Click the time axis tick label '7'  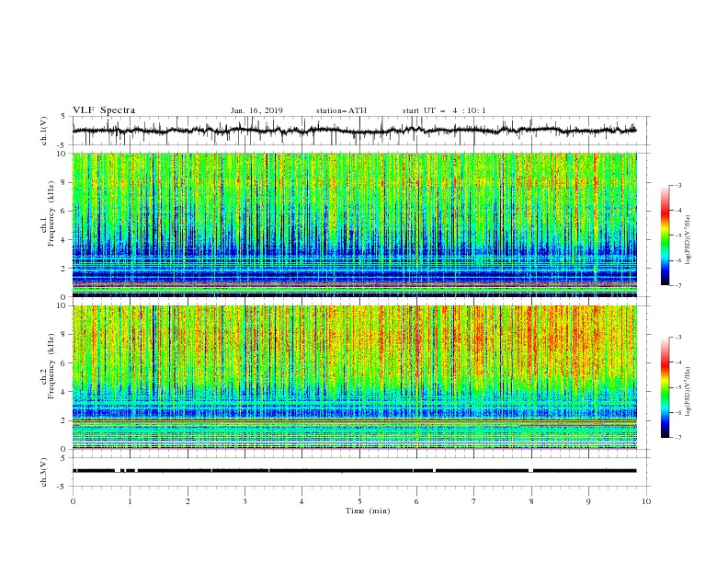pyautogui.click(x=474, y=501)
